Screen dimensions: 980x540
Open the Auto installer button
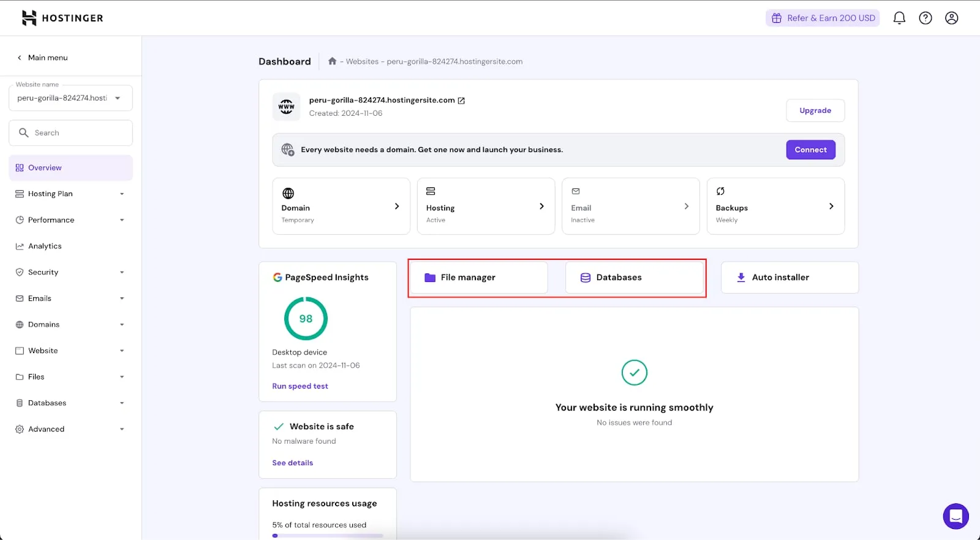pos(790,278)
